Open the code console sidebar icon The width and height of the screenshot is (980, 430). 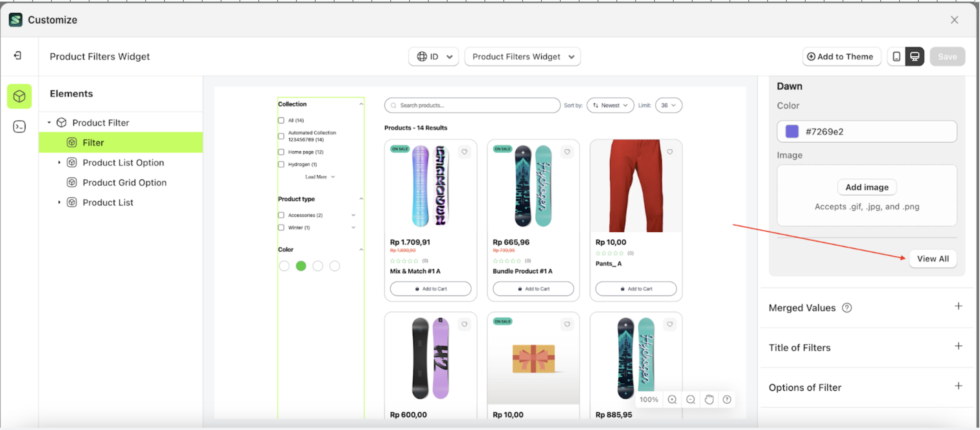point(19,127)
